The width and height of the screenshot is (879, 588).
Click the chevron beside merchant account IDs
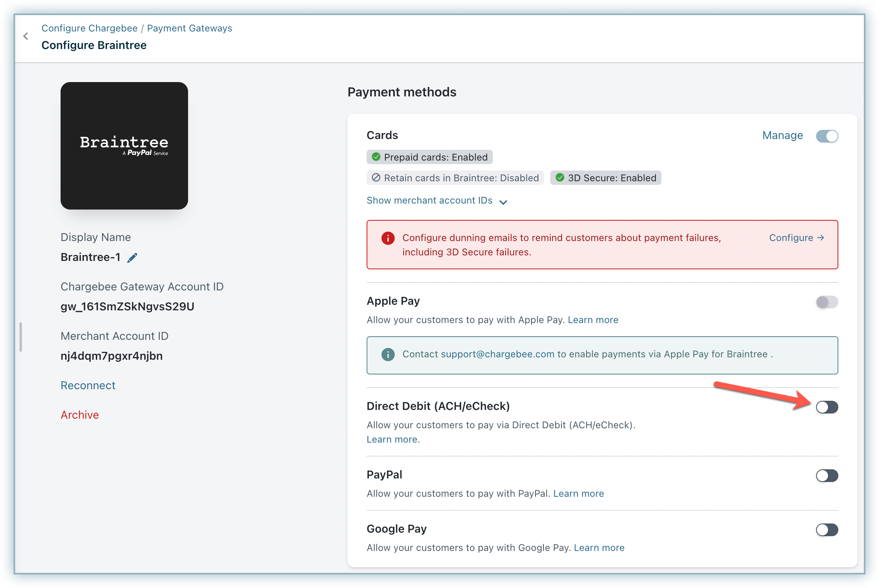coord(503,202)
